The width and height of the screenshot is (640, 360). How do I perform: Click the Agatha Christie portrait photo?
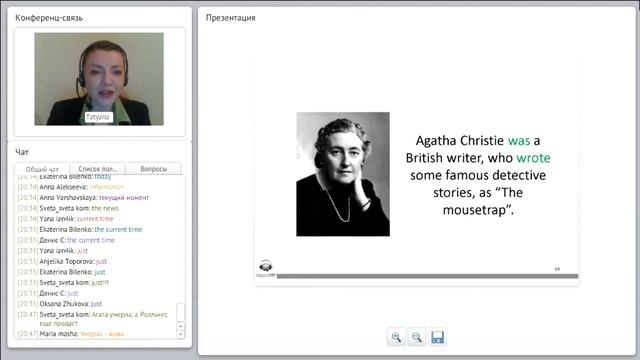pos(343,174)
